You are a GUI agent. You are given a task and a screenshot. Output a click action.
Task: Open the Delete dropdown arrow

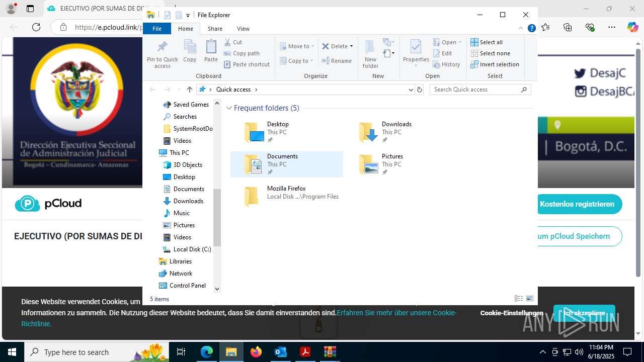[x=351, y=46]
